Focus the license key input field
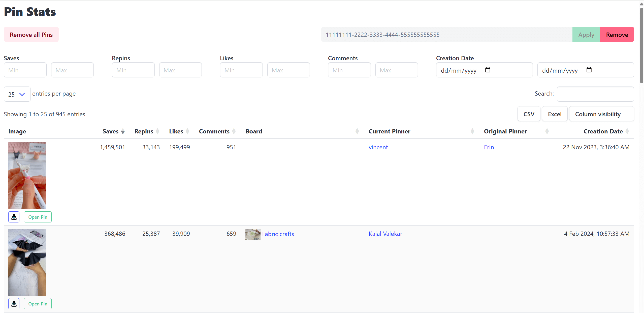 point(447,35)
